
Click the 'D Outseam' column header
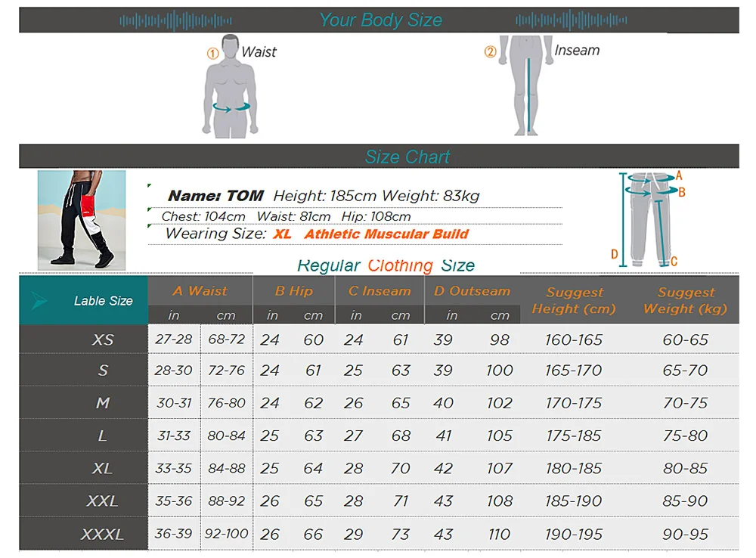472,291
